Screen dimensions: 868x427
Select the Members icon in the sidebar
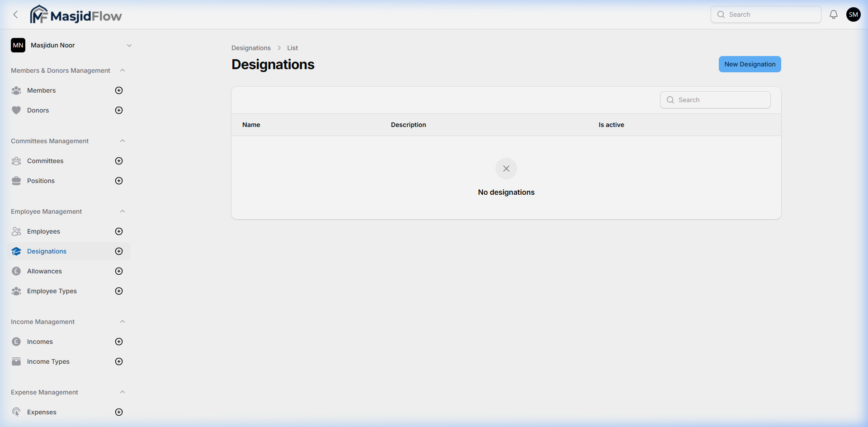[x=16, y=90]
